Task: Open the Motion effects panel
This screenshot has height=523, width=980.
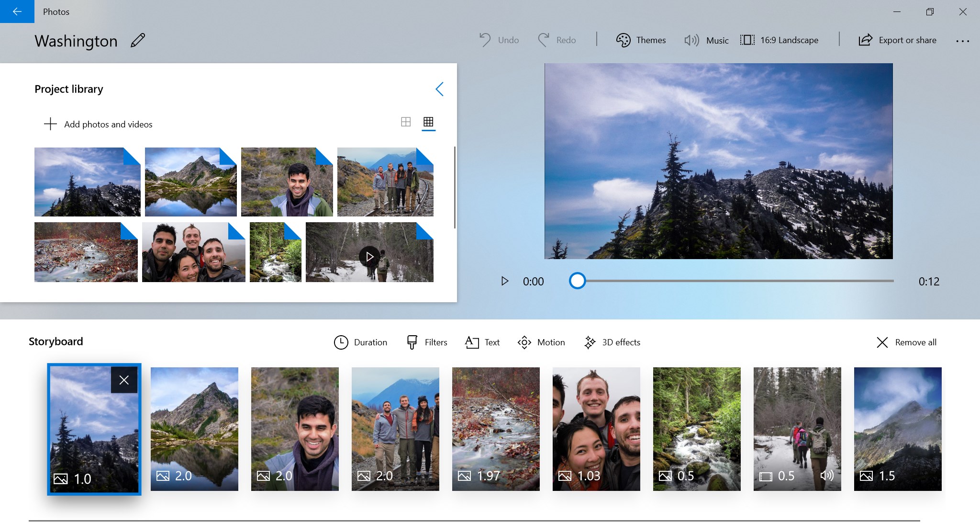Action: [x=541, y=342]
